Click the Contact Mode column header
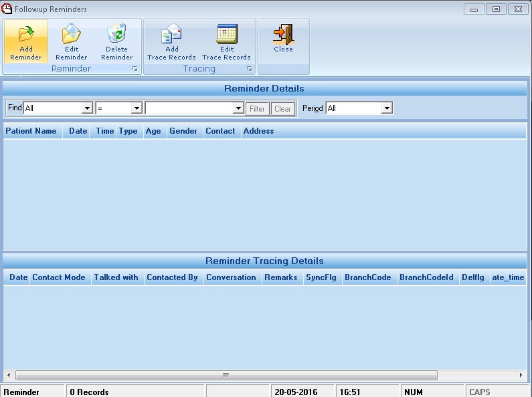The height and width of the screenshot is (397, 532). pyautogui.click(x=59, y=277)
